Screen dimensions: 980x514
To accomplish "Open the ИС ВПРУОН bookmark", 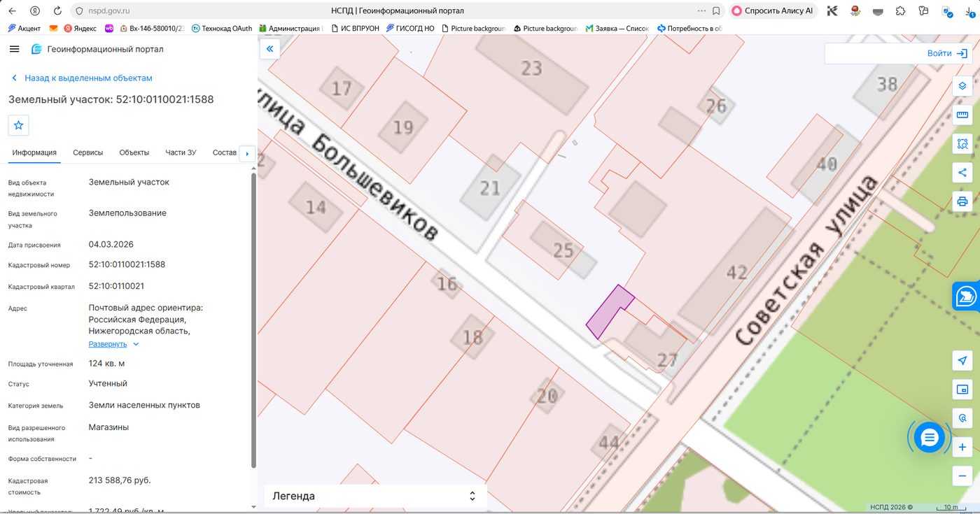I will click(354, 29).
